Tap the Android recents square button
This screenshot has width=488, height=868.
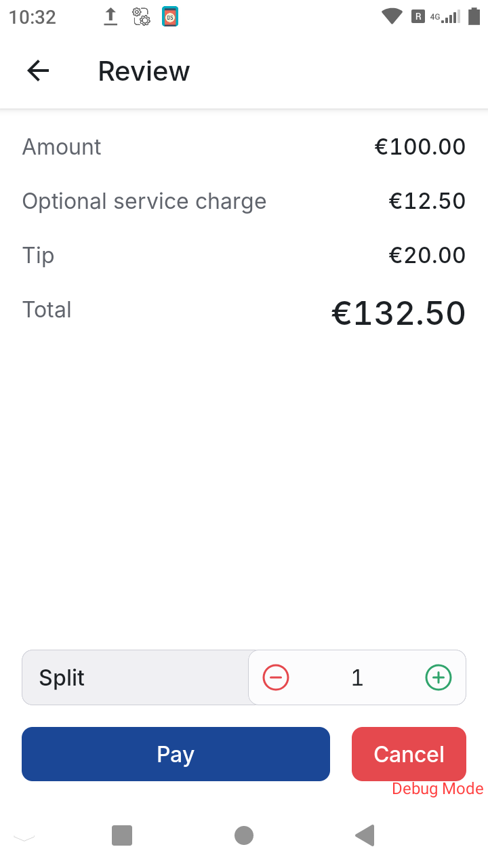pos(122,835)
